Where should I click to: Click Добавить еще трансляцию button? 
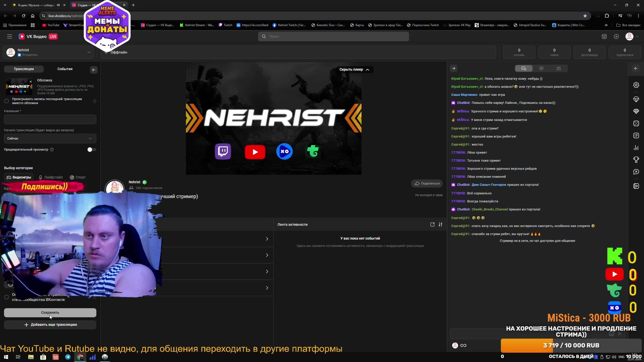pos(50,325)
